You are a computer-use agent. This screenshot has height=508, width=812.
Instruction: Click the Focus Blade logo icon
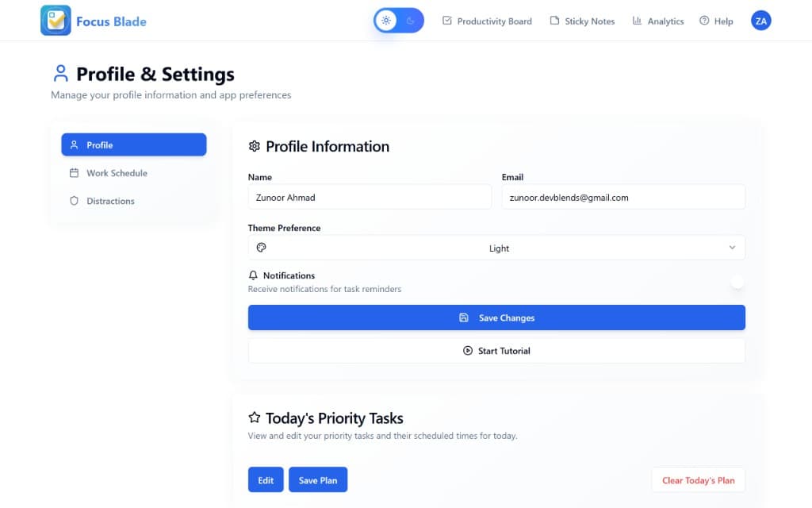coord(56,21)
